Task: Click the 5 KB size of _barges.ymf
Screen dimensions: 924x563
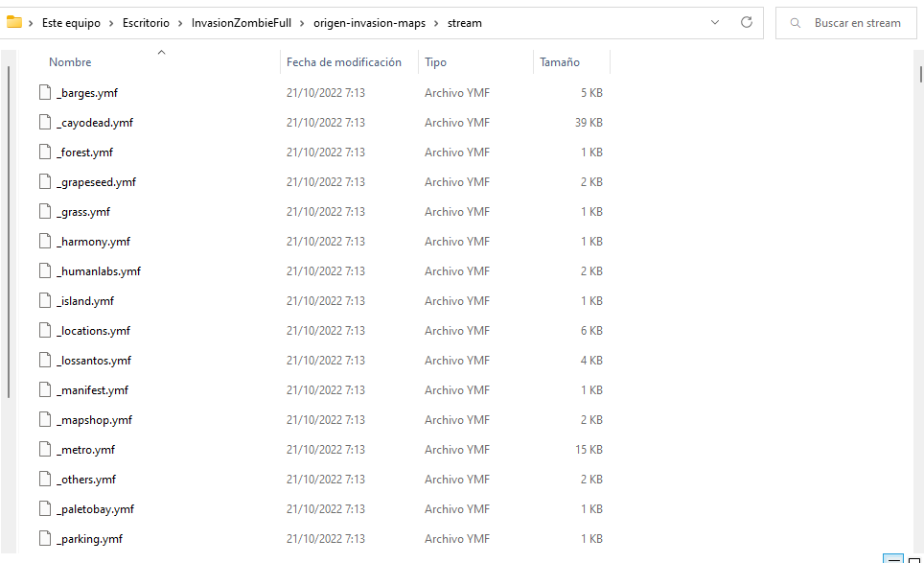Action: (x=591, y=93)
